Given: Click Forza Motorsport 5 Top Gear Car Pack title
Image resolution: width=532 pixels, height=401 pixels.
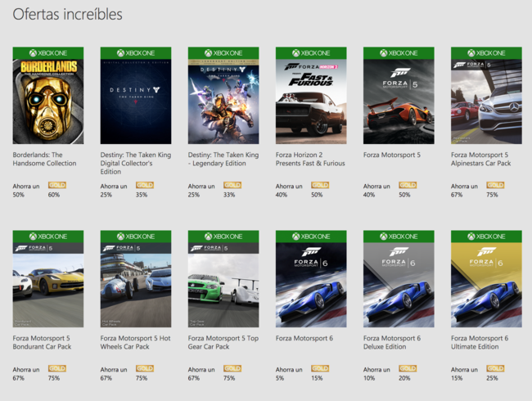Looking at the screenshot, I should click(x=223, y=343).
